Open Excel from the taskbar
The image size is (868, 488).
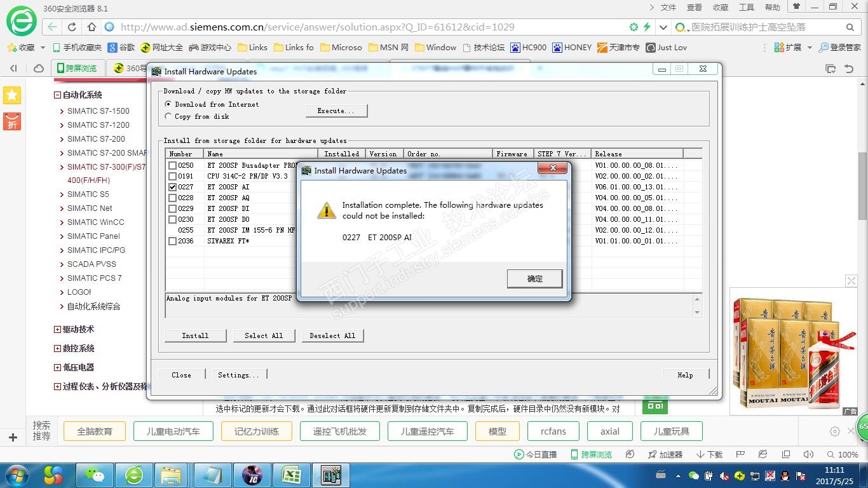292,475
